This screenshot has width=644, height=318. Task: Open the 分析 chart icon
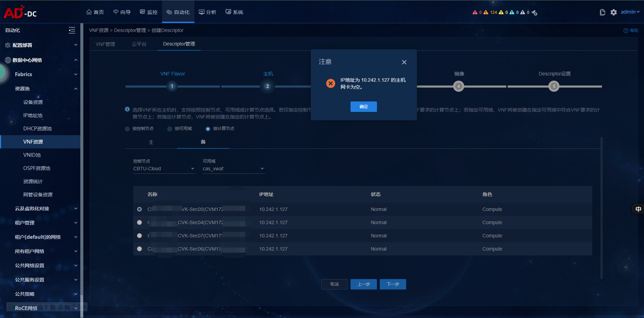pos(201,12)
